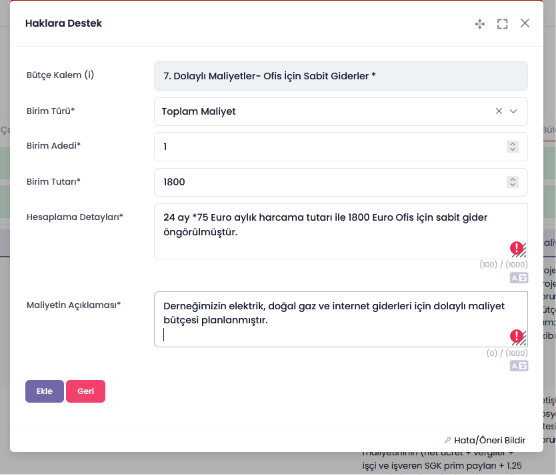The image size is (556, 475).
Task: Clear the Toplam Maliyet selection
Action: pyautogui.click(x=499, y=111)
